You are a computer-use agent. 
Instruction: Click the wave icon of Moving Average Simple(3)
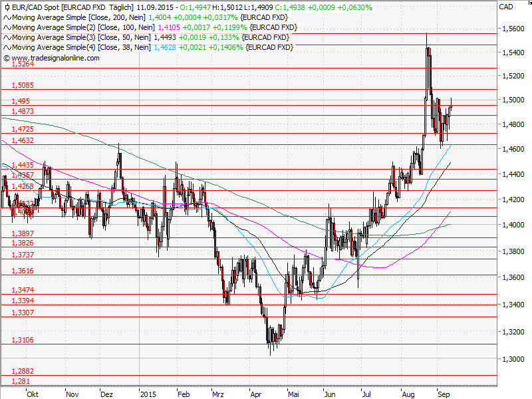(7, 37)
